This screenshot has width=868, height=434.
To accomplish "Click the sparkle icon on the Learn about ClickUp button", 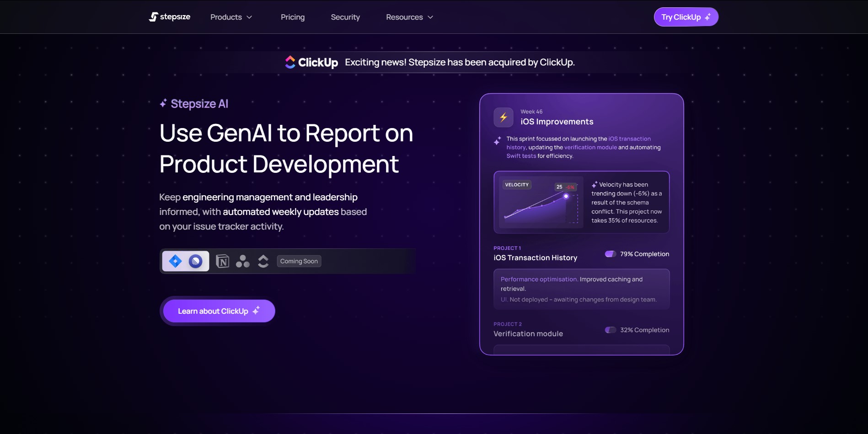I will pyautogui.click(x=256, y=311).
